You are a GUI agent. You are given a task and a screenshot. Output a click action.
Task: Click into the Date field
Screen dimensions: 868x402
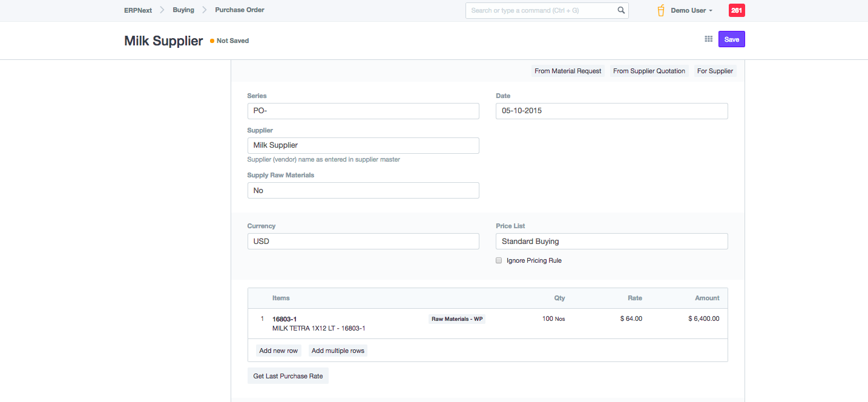611,111
